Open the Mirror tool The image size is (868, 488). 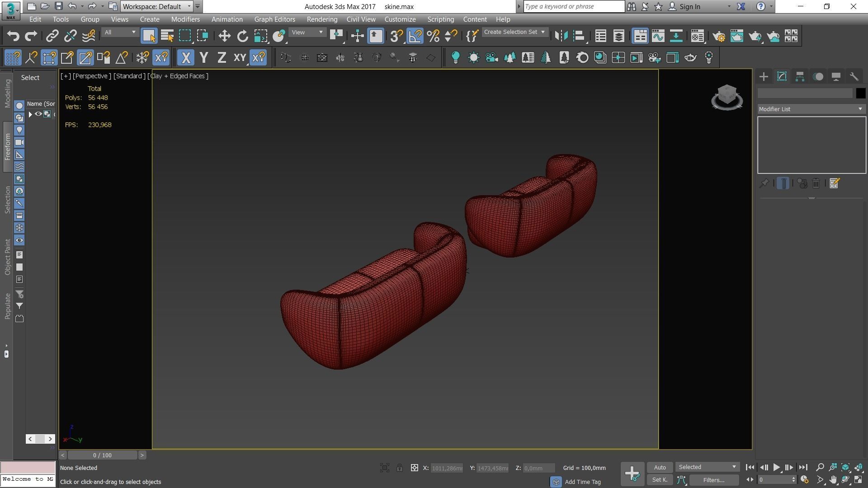coord(561,36)
